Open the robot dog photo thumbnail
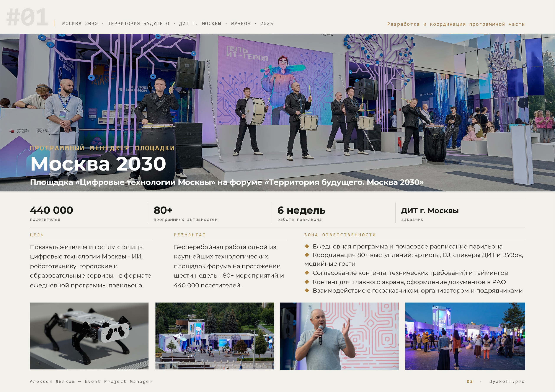The height and width of the screenshot is (392, 555). pyautogui.click(x=89, y=336)
